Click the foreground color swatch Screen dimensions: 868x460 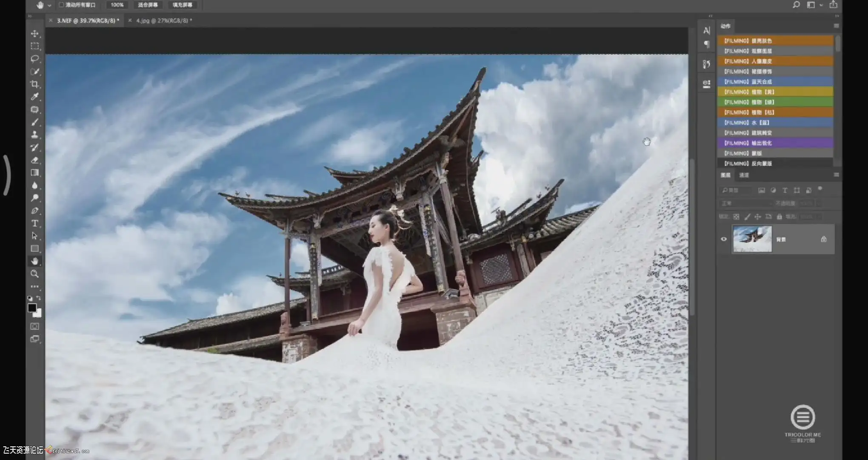(x=32, y=308)
